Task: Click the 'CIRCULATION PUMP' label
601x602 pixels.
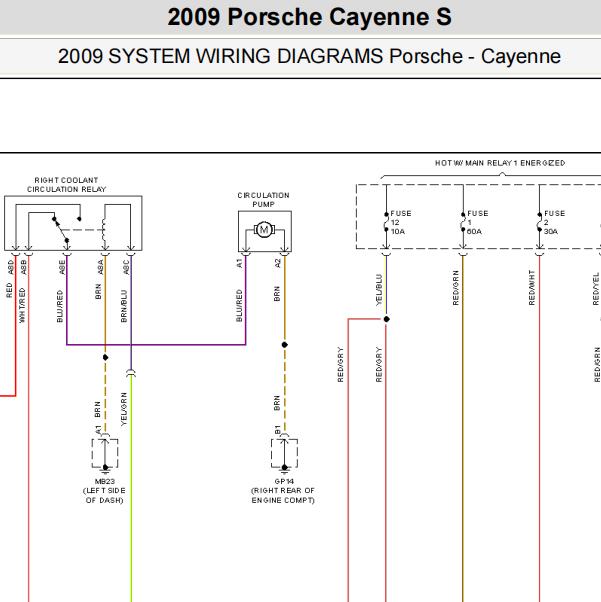Action: coord(263,200)
